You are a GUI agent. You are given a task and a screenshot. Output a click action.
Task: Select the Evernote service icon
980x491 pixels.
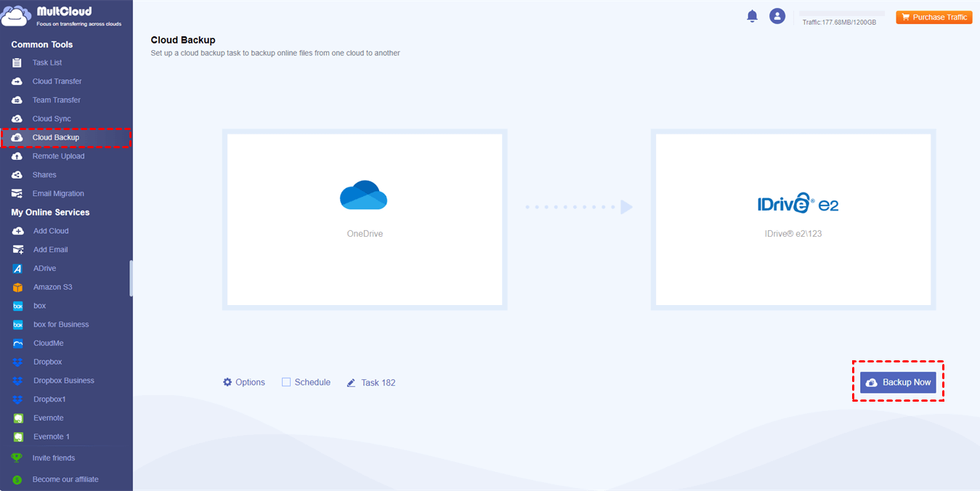[18, 418]
